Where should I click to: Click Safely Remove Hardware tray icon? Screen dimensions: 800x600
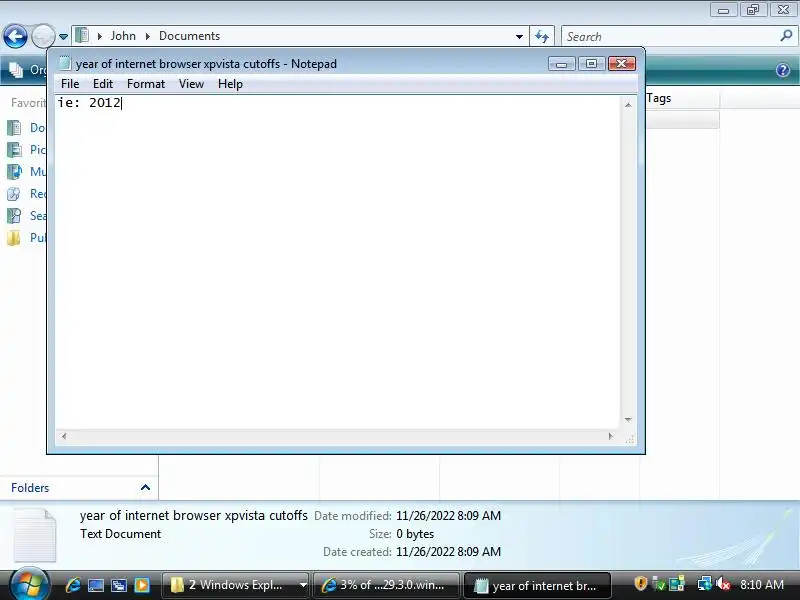pos(659,584)
